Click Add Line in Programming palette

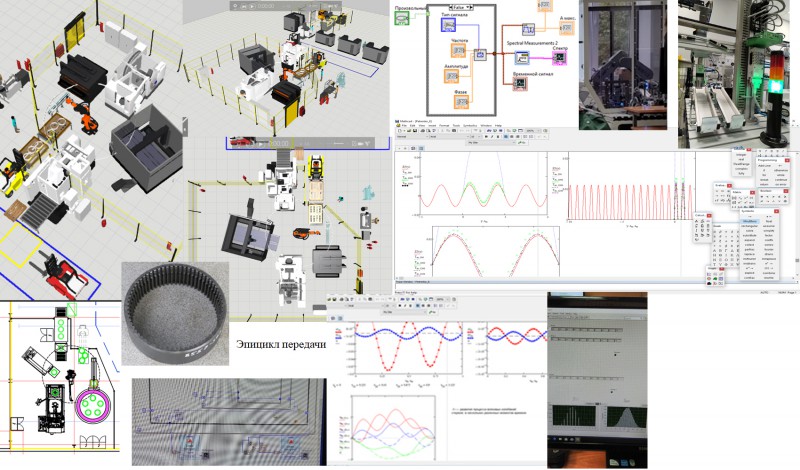coord(765,165)
